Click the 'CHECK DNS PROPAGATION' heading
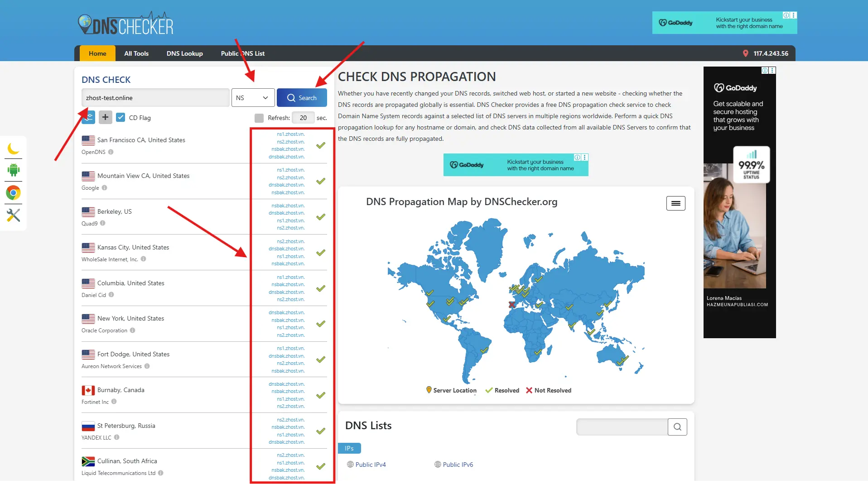This screenshot has width=868, height=484. pyautogui.click(x=417, y=77)
